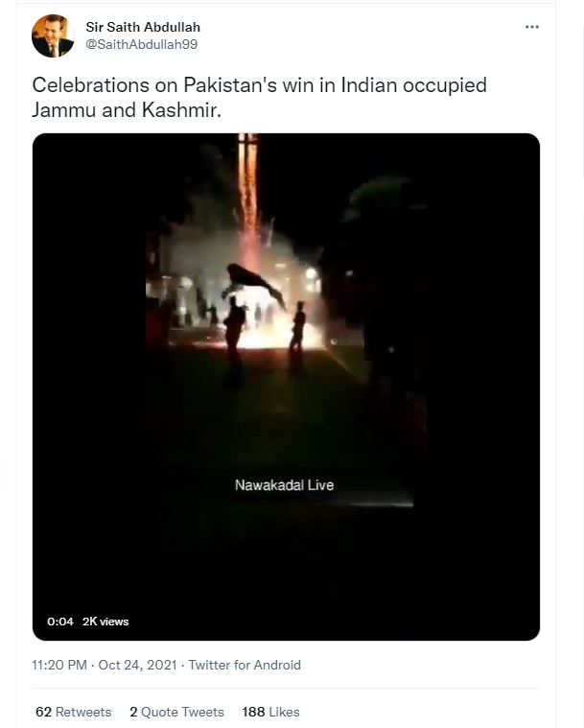The width and height of the screenshot is (584, 728).
Task: Open the @SaithAbdullah99 handle link
Action: pos(142,44)
